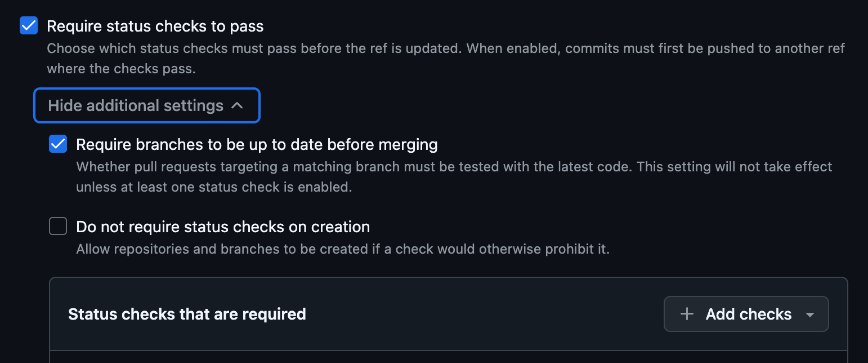The width and height of the screenshot is (868, 363).
Task: Click checkmark icon beside the branches up-to-date option
Action: (x=58, y=144)
